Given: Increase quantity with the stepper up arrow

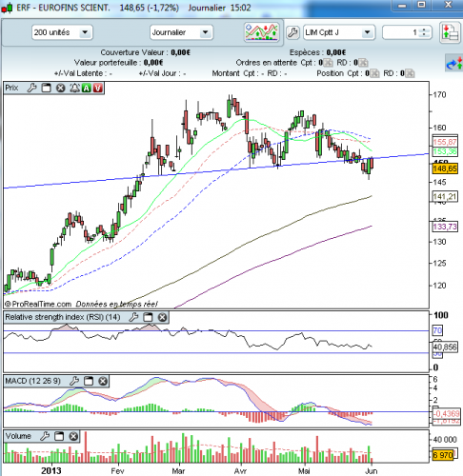Looking at the screenshot, I should (424, 30).
